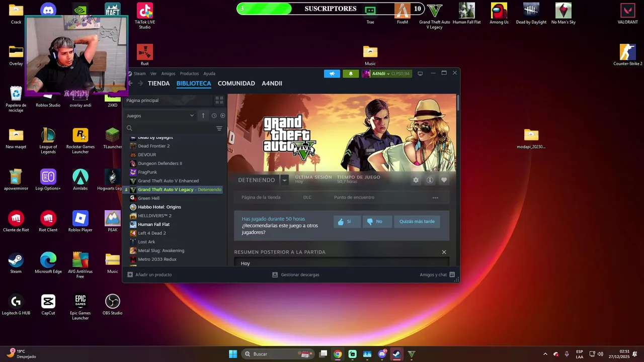Viewport: 644px width, 362px height.
Task: Recommend game with Sí thumbs-up
Action: pos(347,221)
